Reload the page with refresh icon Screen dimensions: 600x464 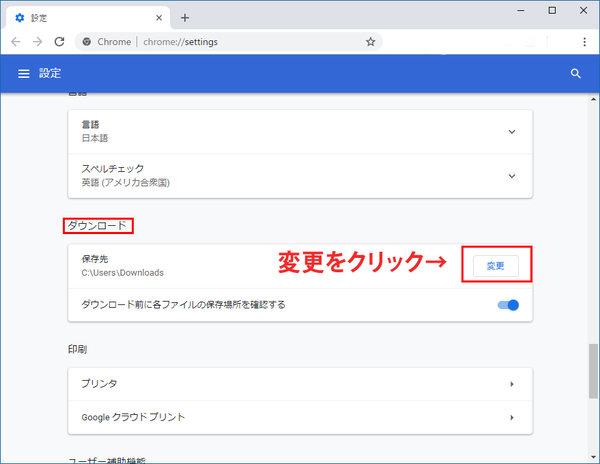tap(60, 42)
